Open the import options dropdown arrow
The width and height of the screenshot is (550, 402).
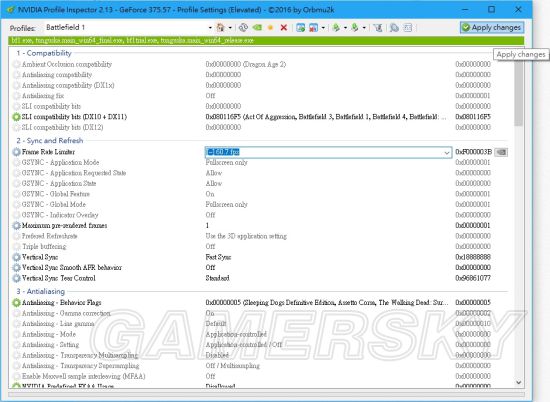pyautogui.click(x=364, y=27)
